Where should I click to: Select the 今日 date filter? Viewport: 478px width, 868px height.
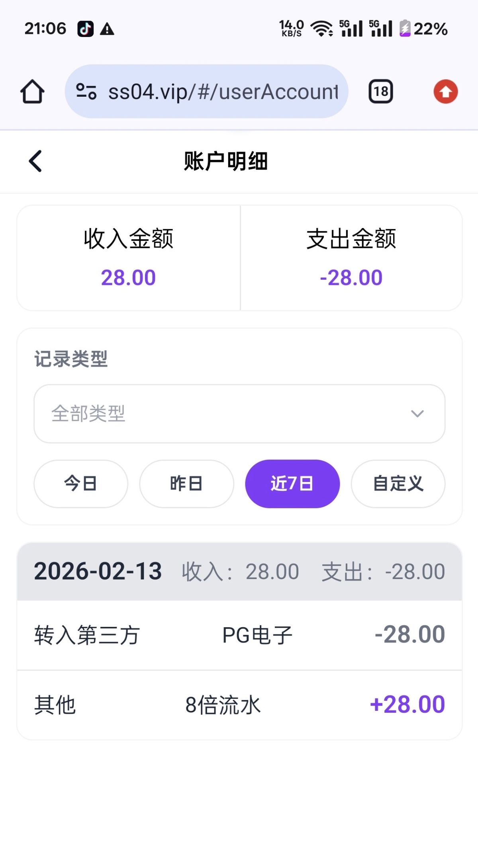pyautogui.click(x=81, y=484)
